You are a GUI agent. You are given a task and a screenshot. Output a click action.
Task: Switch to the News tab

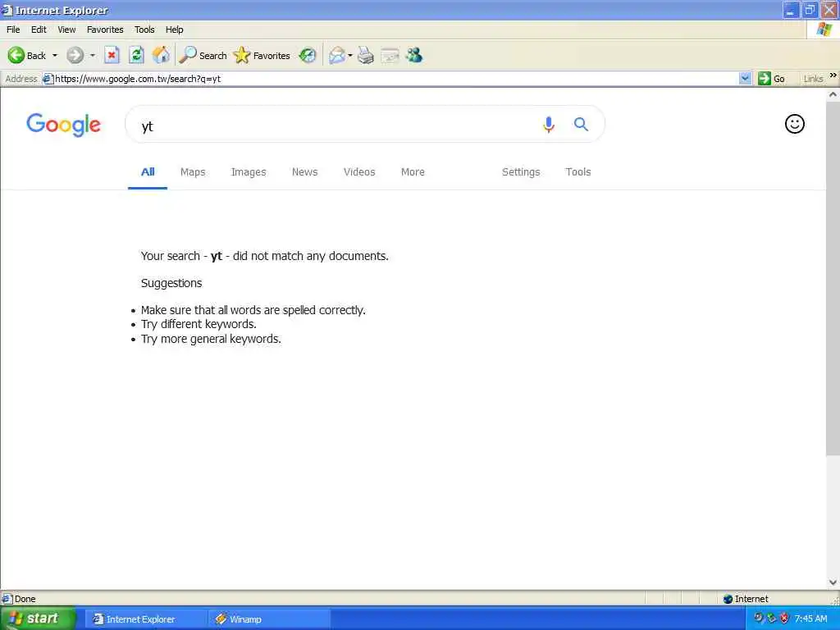click(x=305, y=172)
